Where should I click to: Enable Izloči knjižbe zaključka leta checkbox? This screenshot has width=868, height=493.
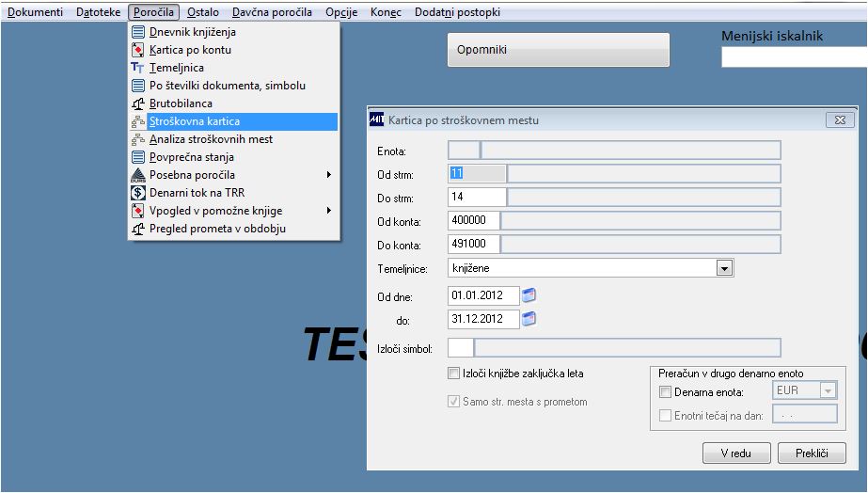tap(454, 374)
